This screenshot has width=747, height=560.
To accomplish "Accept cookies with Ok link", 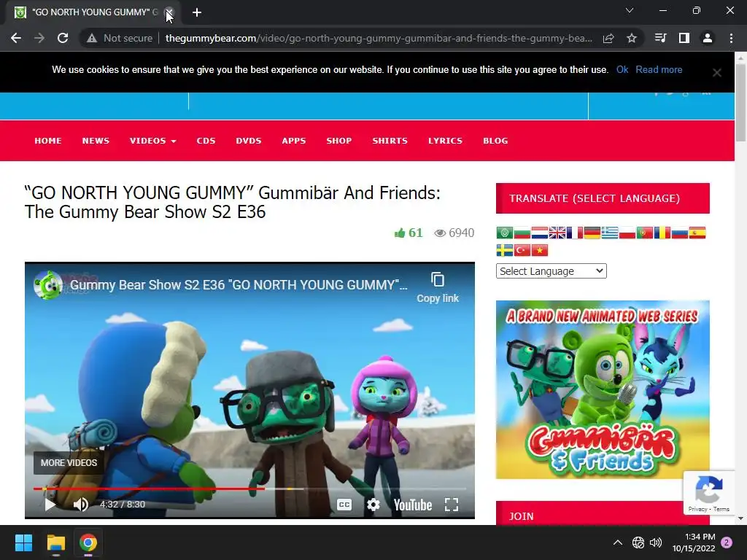I will click(x=622, y=69).
